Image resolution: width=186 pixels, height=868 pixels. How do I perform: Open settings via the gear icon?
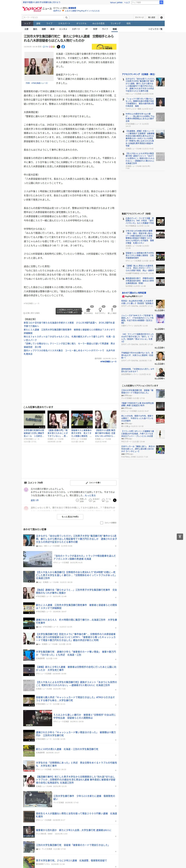pyautogui.click(x=161, y=17)
